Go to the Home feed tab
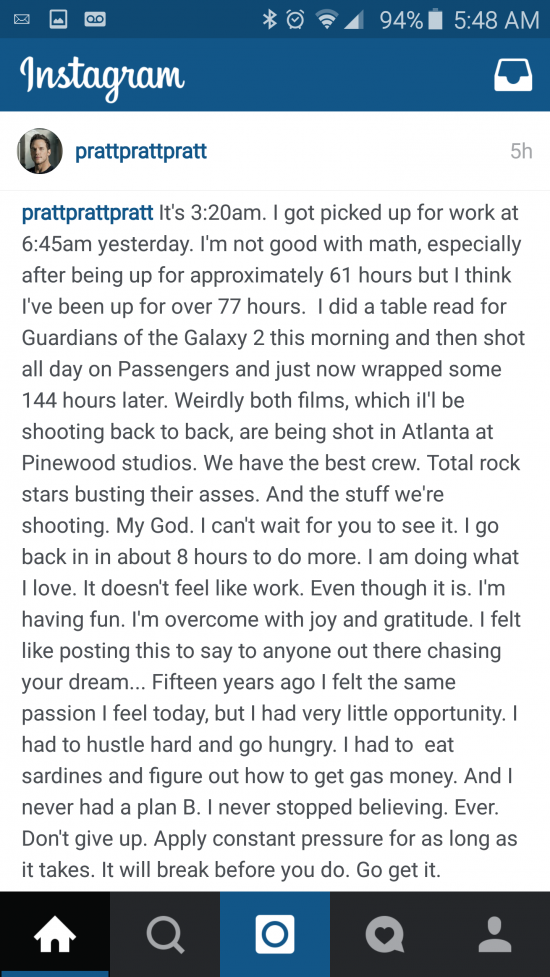The width and height of the screenshot is (550, 977). 55,935
